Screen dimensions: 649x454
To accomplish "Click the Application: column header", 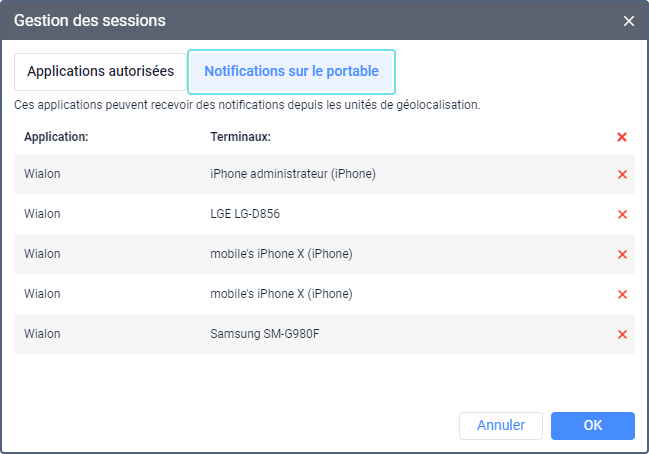I will (x=56, y=136).
